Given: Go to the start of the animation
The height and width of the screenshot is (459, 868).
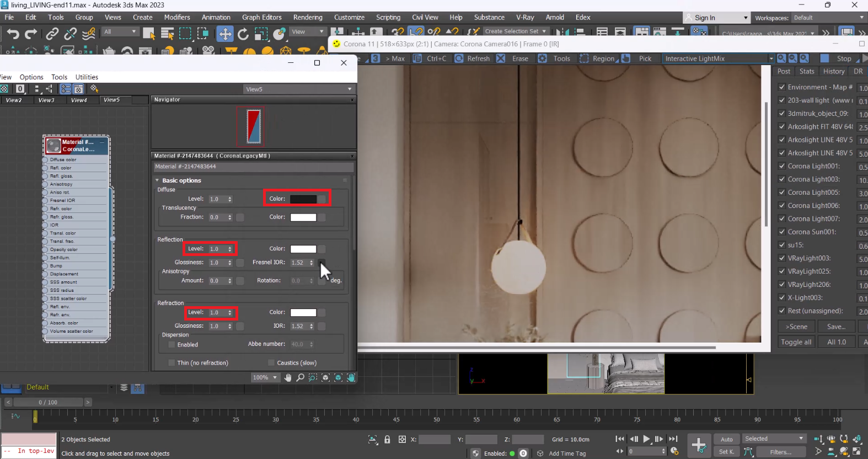Looking at the screenshot, I should tap(620, 439).
